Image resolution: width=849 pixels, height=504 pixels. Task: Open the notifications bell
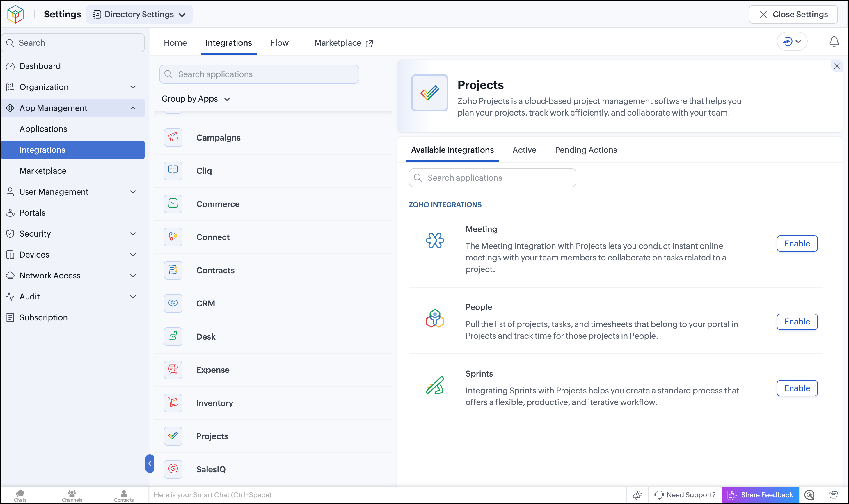tap(834, 42)
